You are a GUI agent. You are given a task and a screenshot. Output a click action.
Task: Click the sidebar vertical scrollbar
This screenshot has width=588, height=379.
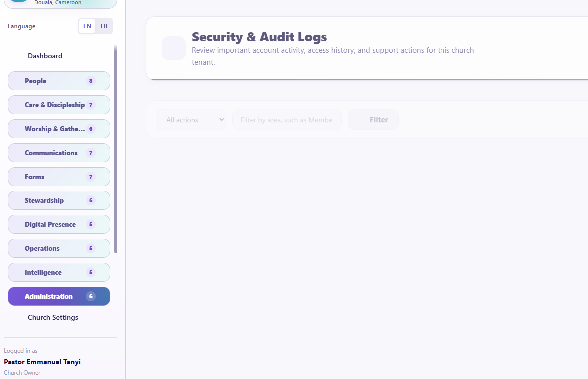[116, 149]
